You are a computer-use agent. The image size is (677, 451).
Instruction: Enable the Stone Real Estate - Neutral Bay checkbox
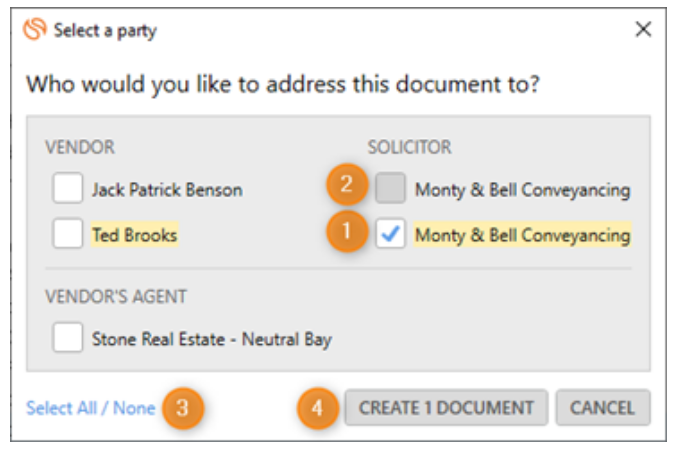click(x=67, y=337)
